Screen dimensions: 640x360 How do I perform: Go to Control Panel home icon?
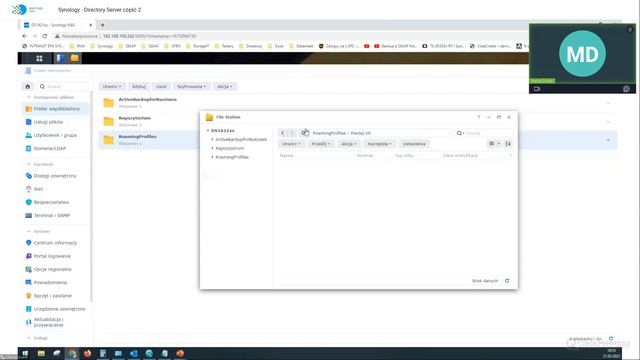coord(28,87)
